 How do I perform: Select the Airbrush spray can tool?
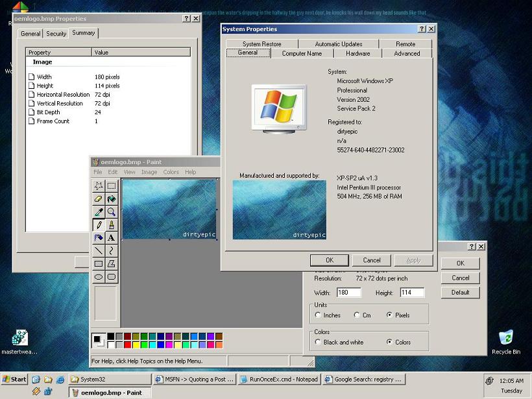[99, 237]
